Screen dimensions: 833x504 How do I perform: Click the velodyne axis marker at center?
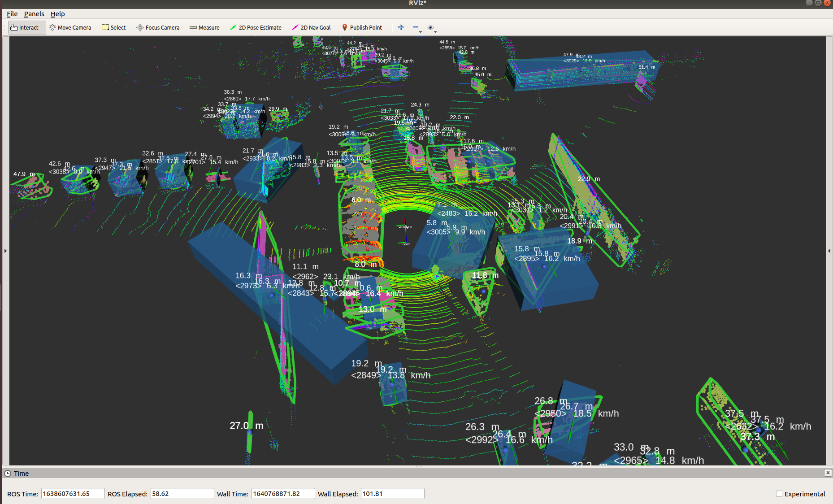click(405, 226)
